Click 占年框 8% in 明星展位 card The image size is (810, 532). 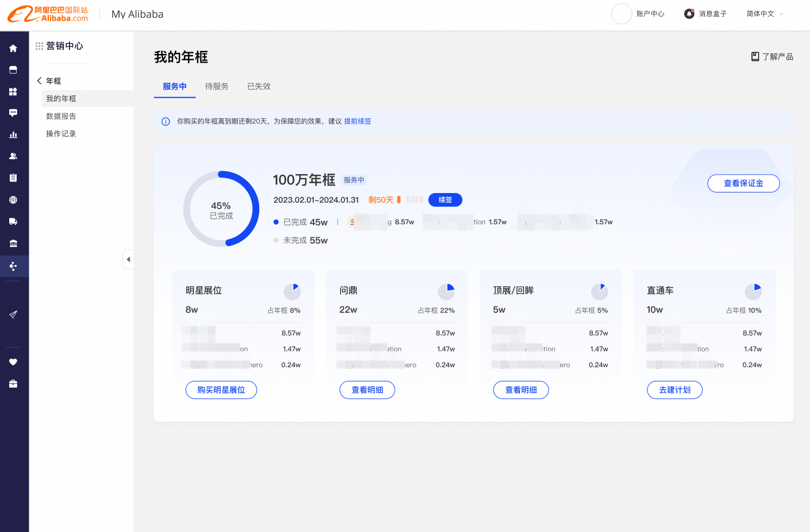(x=284, y=310)
